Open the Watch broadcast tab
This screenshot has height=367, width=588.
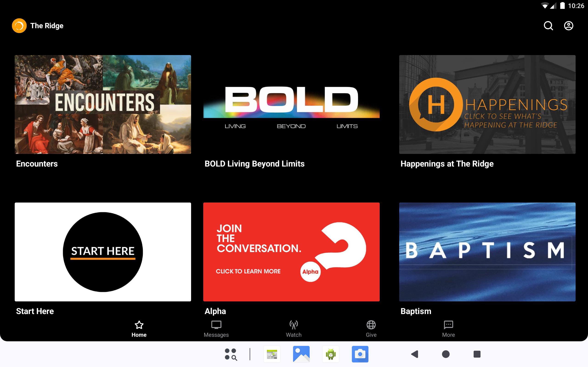pos(294,329)
